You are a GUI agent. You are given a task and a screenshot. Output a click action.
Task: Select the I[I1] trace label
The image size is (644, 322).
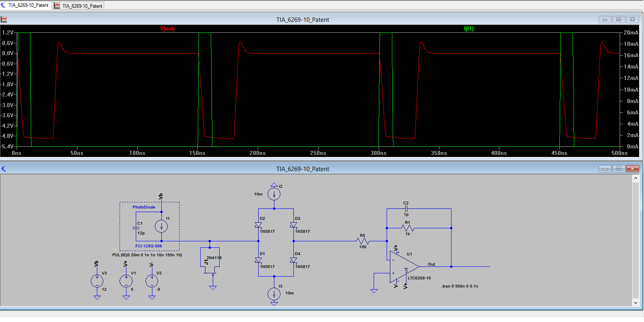pos(469,29)
